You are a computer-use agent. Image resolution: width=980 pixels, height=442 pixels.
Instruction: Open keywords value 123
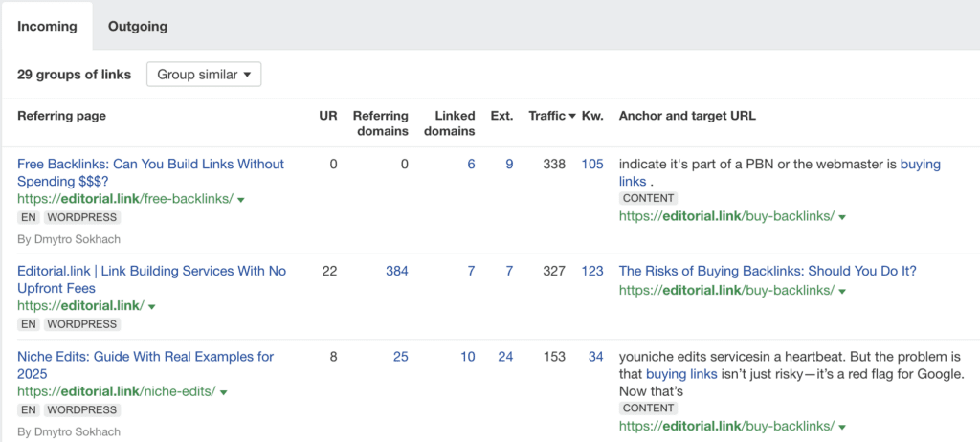(592, 271)
